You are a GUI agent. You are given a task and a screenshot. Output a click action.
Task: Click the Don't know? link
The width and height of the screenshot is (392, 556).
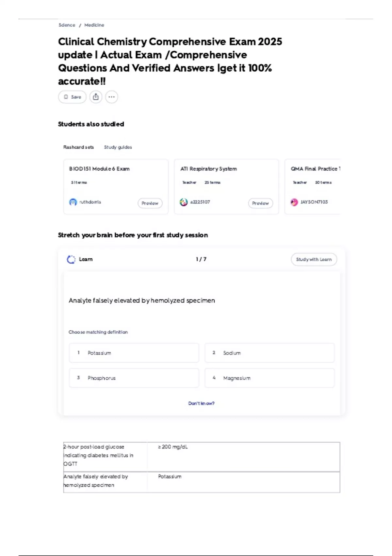point(201,403)
